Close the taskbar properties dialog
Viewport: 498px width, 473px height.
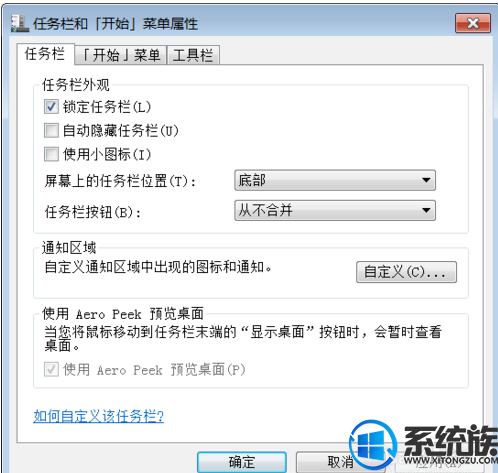473,23
